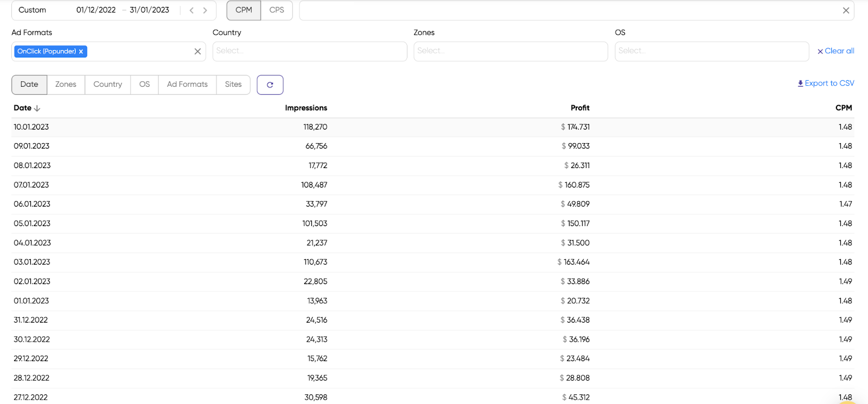
Task: Group the report by Zones tab
Action: click(x=66, y=85)
